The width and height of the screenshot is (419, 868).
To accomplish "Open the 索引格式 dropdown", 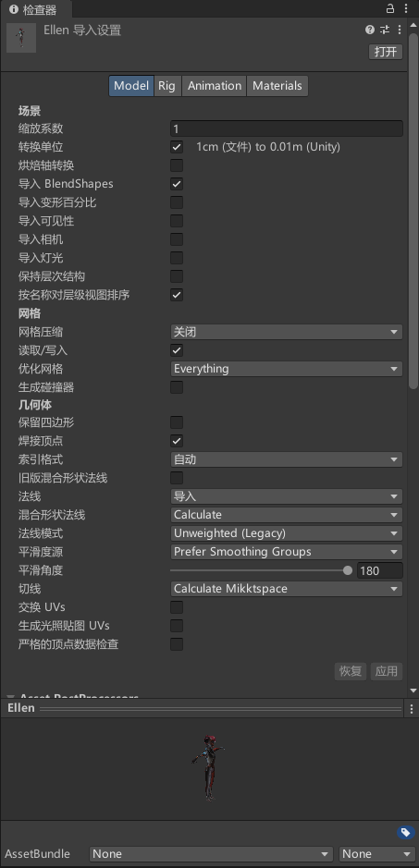I will 286,459.
